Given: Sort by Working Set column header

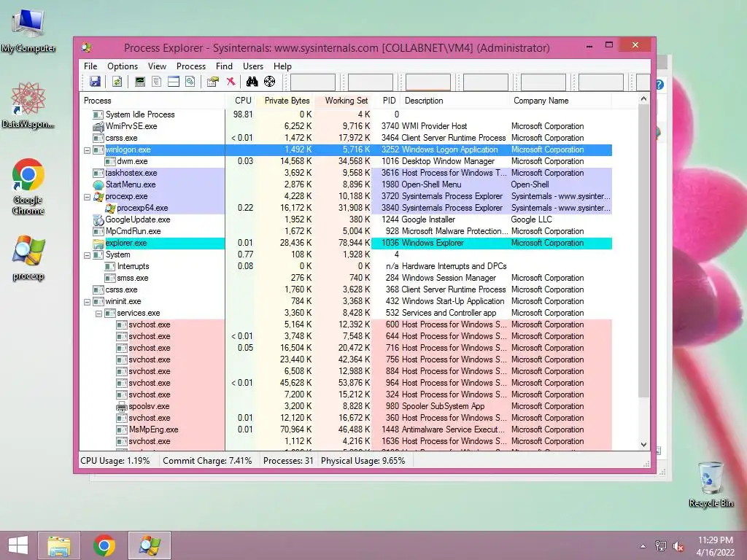Looking at the screenshot, I should pyautogui.click(x=344, y=101).
